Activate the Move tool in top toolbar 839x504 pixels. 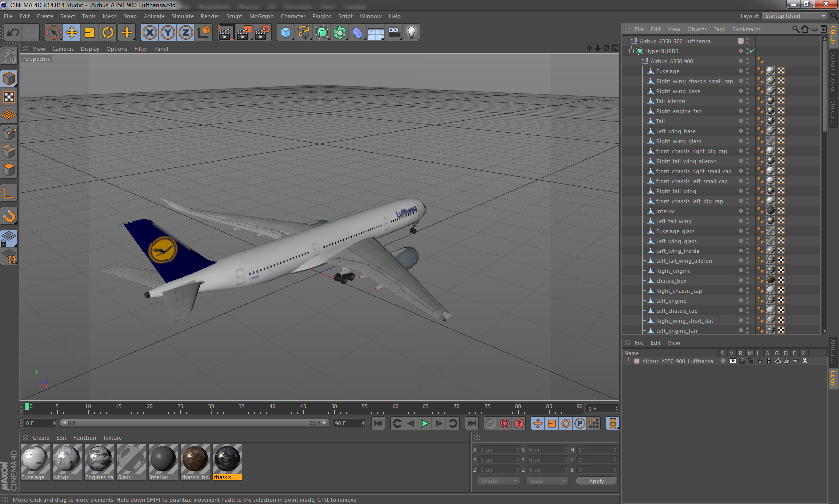(x=72, y=33)
